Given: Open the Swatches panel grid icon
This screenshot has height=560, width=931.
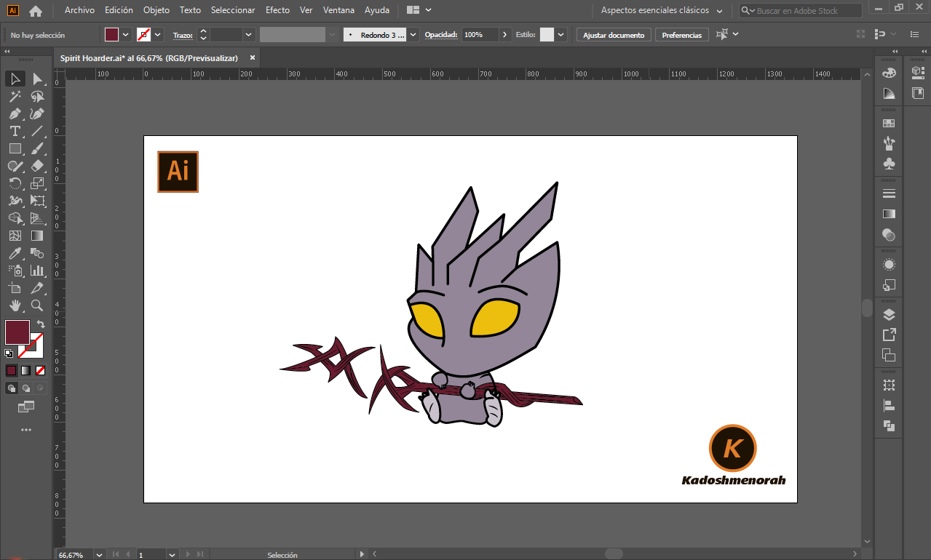Looking at the screenshot, I should (888, 124).
